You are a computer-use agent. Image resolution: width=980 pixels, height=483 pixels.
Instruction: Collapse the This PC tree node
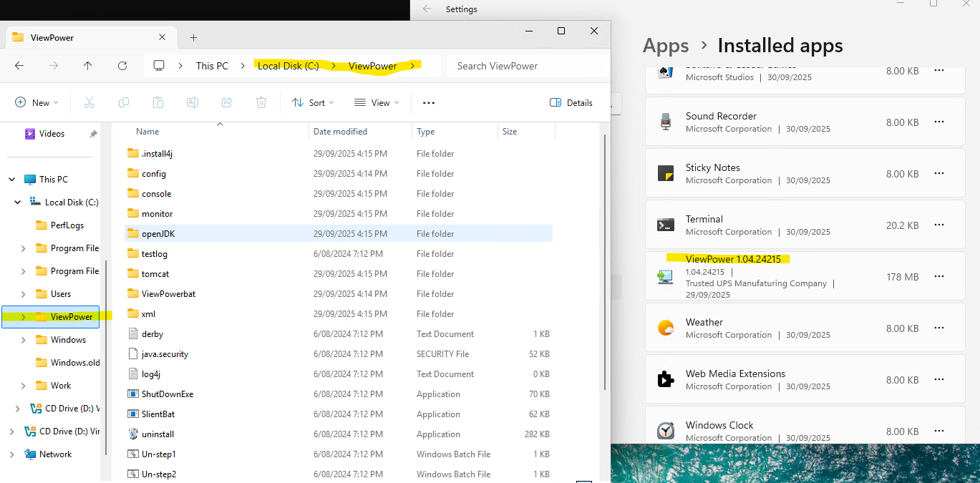tap(12, 180)
